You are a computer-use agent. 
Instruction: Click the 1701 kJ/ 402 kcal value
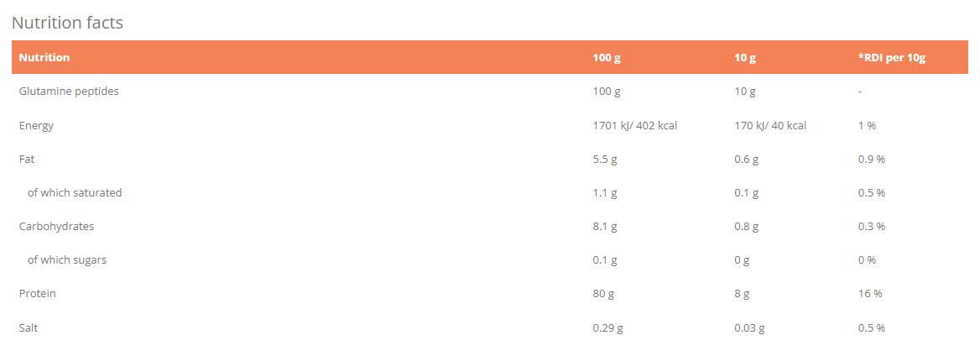click(634, 125)
